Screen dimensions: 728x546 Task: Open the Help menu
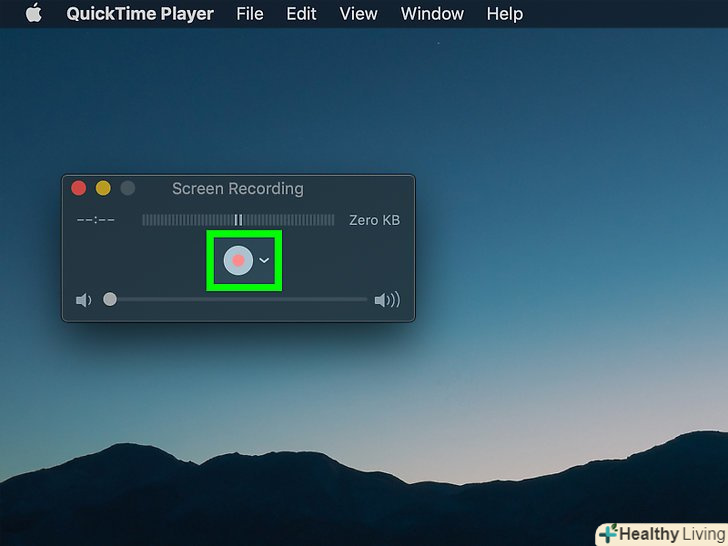tap(505, 14)
